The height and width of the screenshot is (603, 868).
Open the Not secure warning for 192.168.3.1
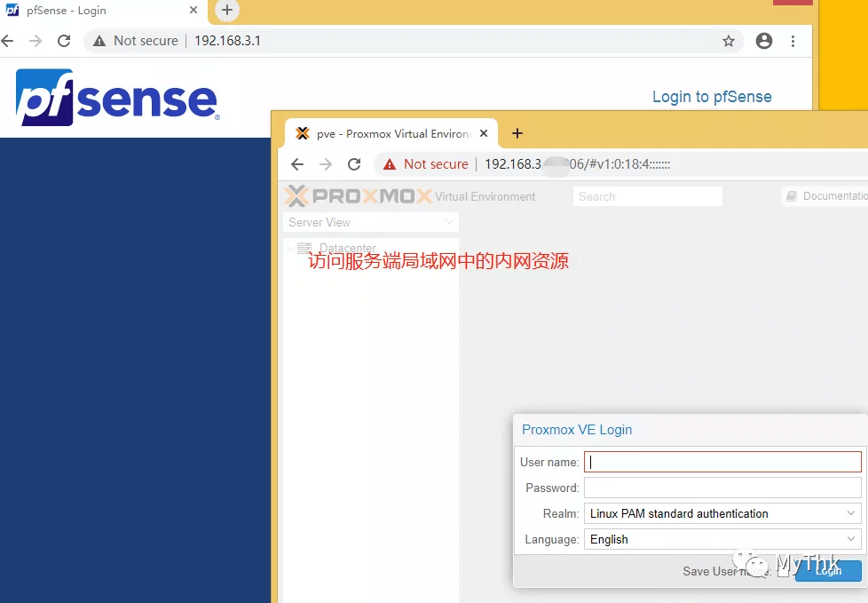pos(136,41)
